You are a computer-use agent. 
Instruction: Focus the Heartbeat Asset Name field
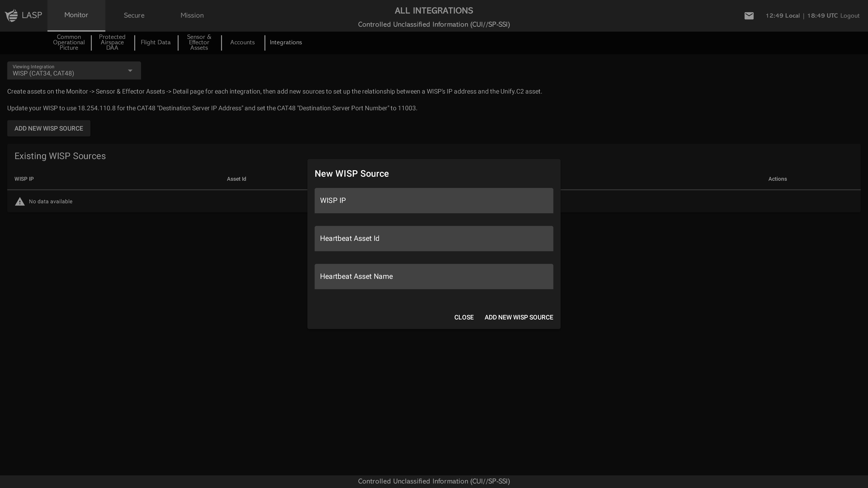click(x=434, y=277)
